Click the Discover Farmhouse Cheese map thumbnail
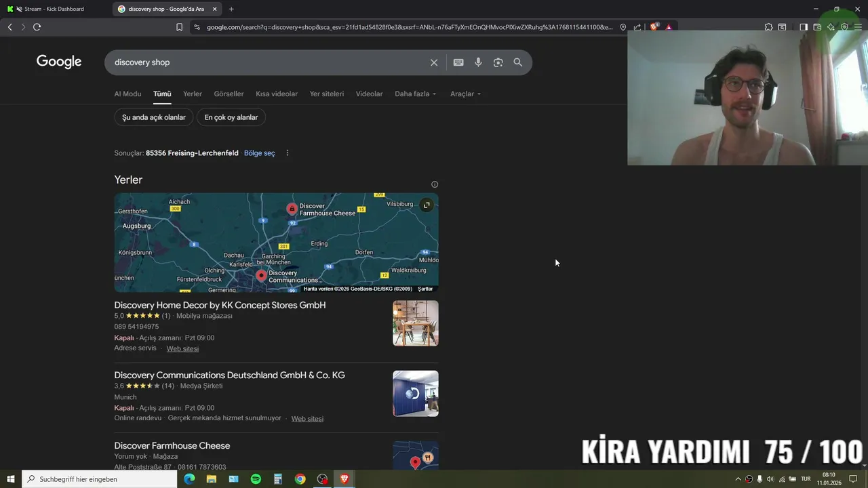 [x=416, y=456]
